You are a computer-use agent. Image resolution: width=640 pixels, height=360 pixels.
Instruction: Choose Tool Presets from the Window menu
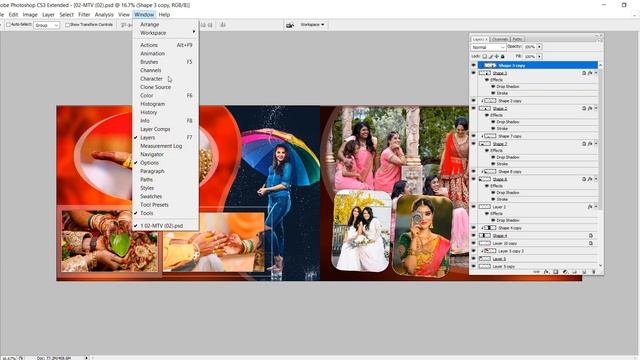click(x=166, y=205)
